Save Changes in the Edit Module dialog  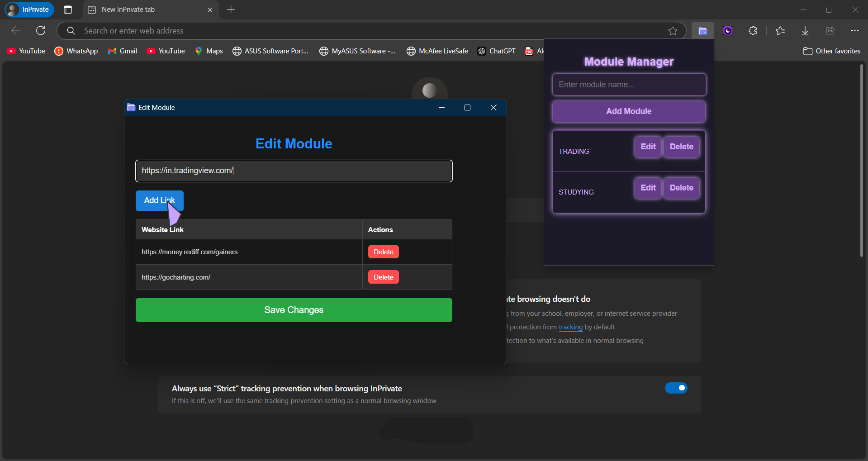(294, 310)
